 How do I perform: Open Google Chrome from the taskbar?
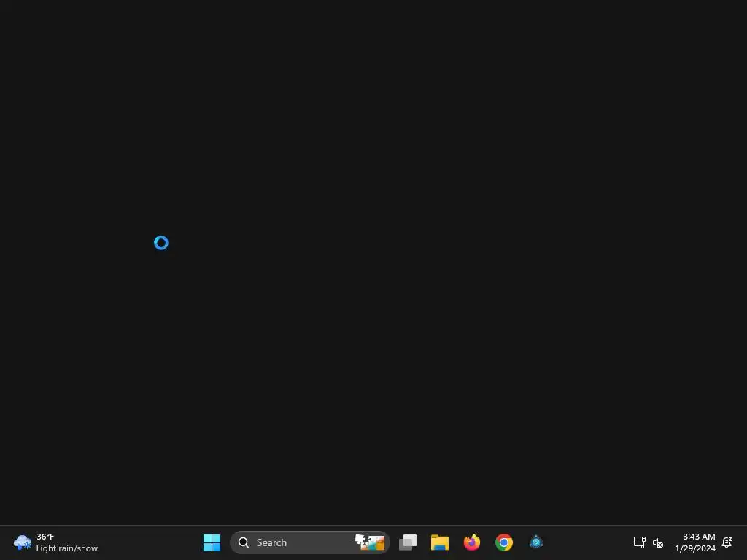503,542
